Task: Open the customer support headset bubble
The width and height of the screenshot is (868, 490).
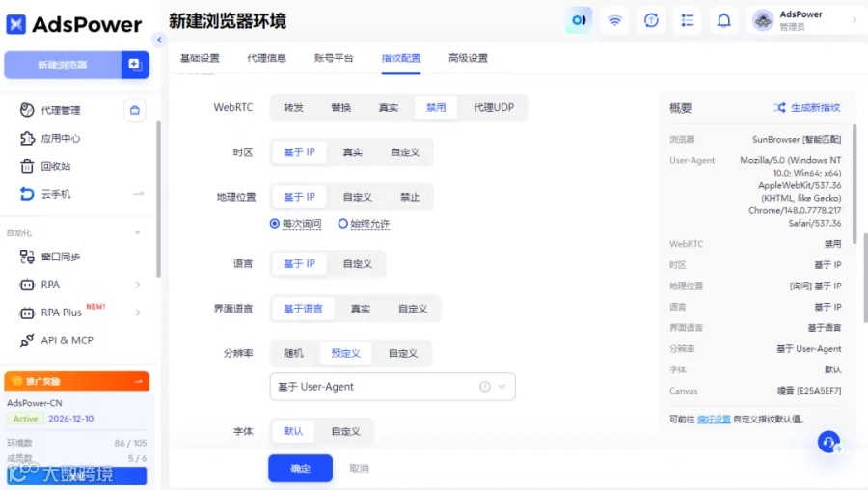Action: click(828, 443)
